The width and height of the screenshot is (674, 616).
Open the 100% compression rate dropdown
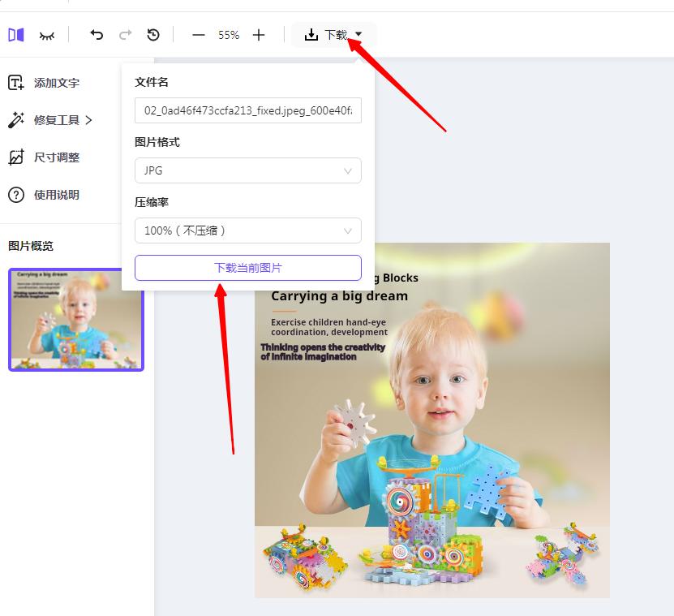(x=247, y=230)
